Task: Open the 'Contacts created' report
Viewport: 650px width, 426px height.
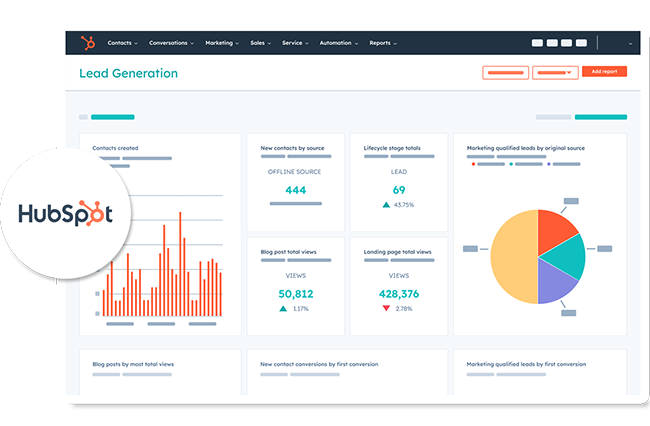Action: click(x=115, y=148)
